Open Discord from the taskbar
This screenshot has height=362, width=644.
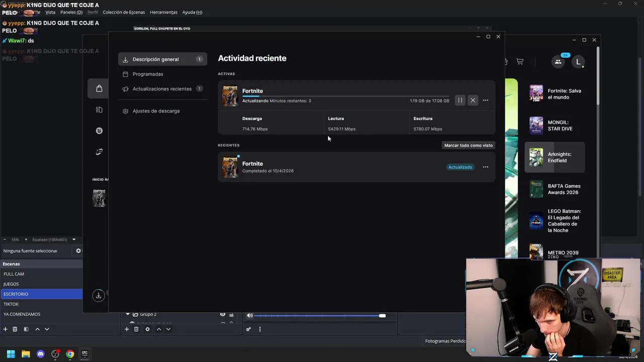[x=41, y=354]
